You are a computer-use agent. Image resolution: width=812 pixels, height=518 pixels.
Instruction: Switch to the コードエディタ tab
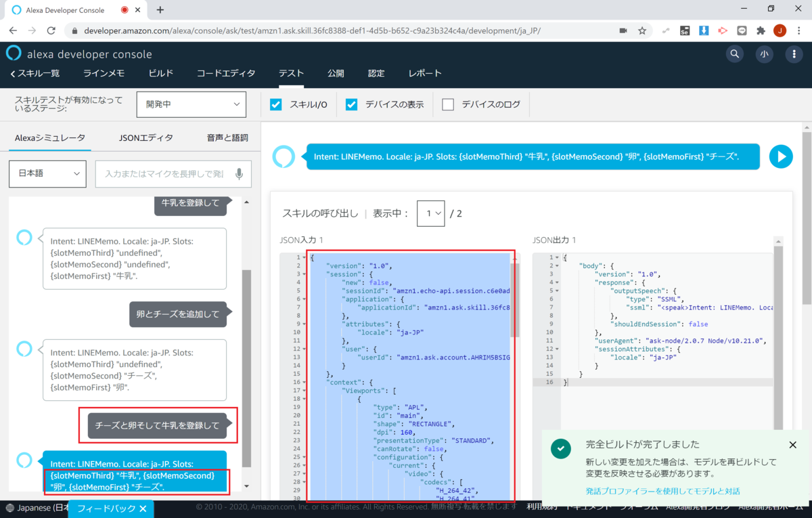pos(226,73)
